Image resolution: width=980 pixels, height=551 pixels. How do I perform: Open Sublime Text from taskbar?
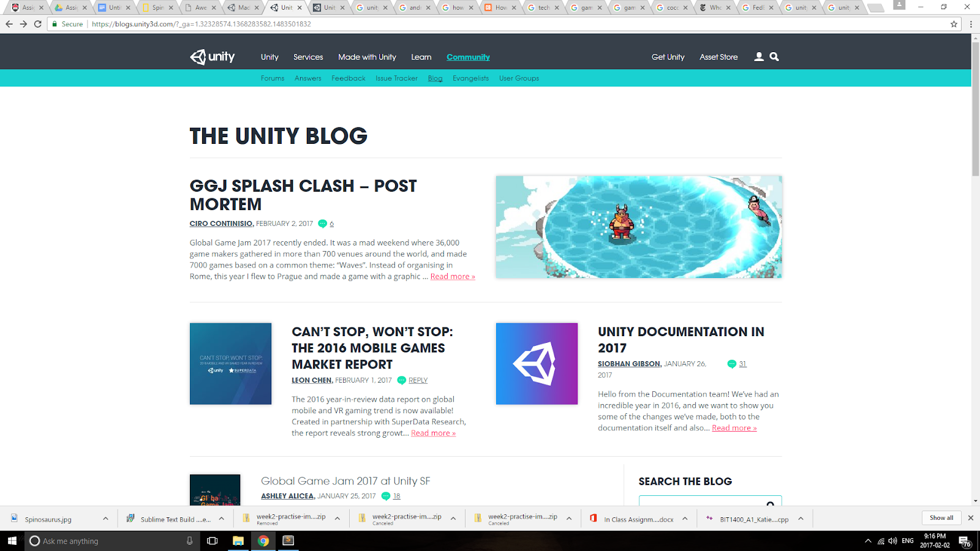[288, 541]
